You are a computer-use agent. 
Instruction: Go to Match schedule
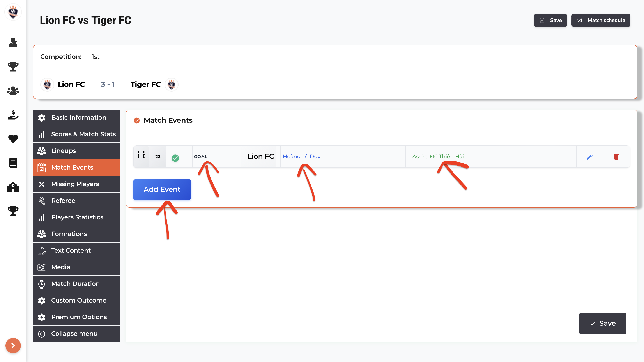(600, 20)
